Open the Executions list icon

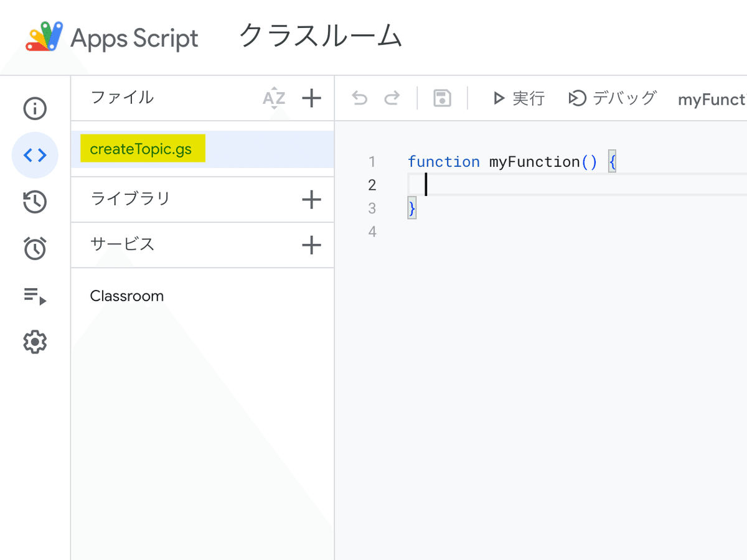[x=35, y=296]
